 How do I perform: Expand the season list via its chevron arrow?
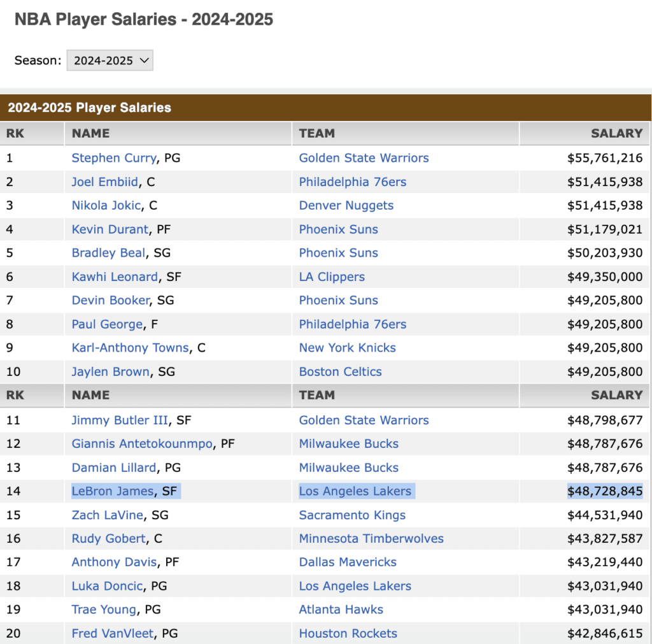143,61
